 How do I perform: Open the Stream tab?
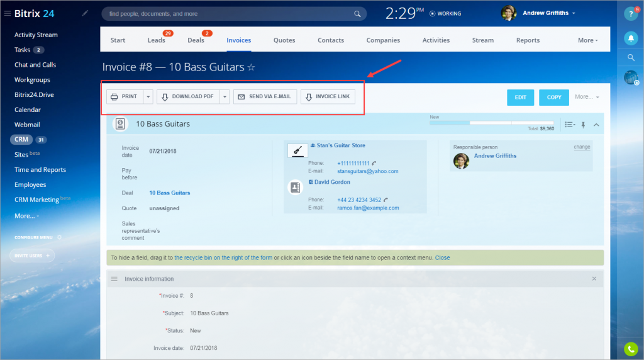point(482,40)
